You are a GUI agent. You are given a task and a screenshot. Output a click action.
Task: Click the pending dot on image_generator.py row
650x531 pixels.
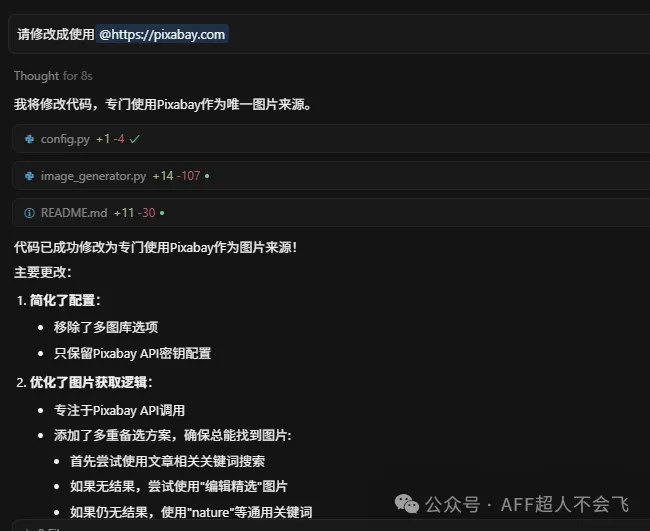(x=207, y=176)
